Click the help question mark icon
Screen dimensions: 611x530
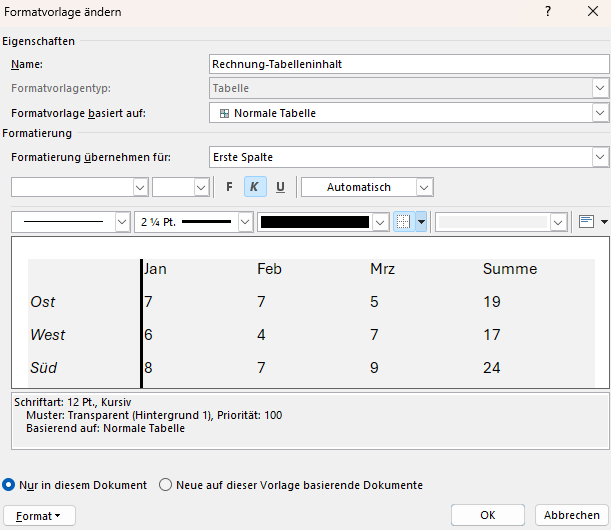pyautogui.click(x=547, y=12)
